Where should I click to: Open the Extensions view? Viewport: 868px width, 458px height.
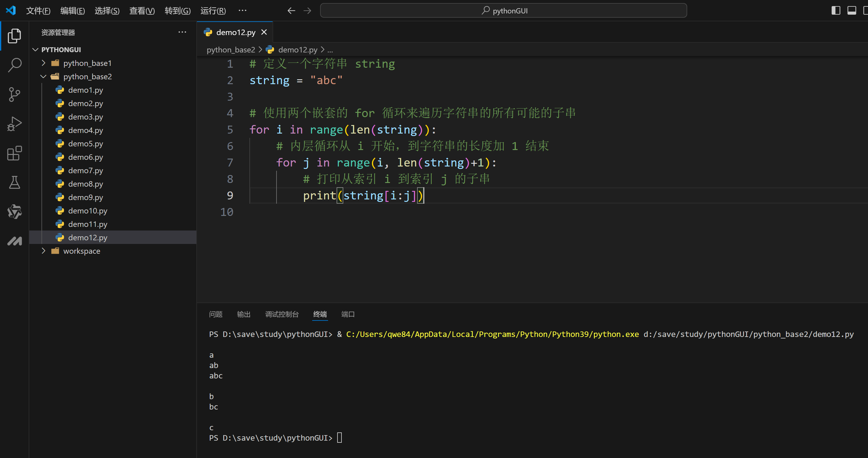click(15, 153)
